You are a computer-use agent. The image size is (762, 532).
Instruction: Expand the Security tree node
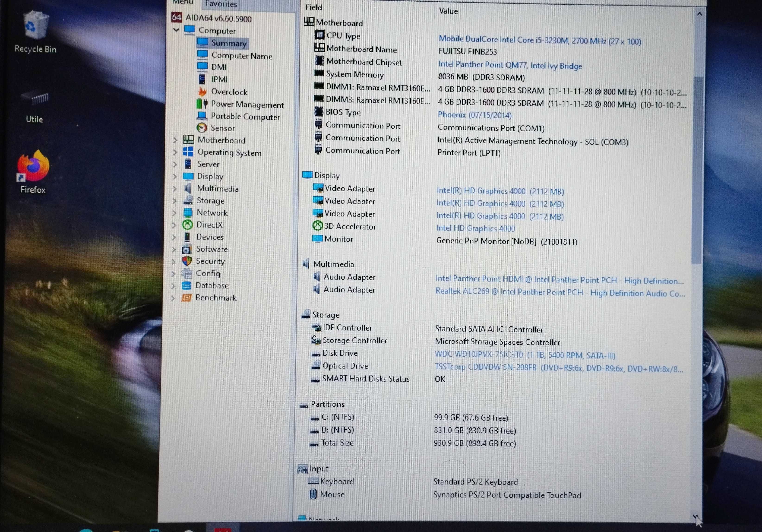click(x=173, y=262)
